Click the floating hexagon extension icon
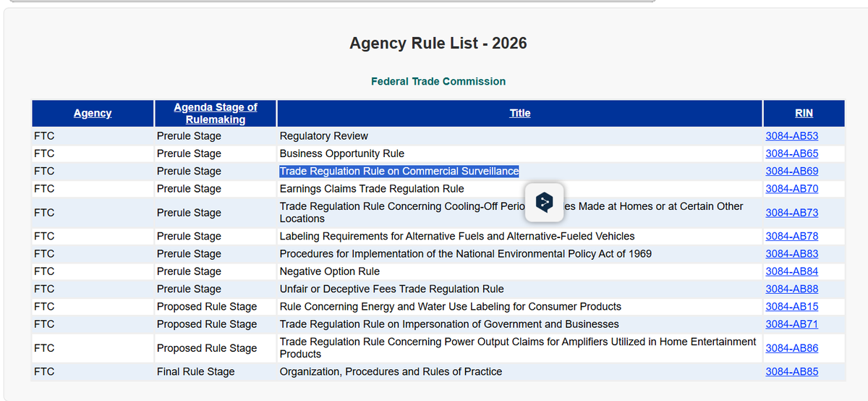The height and width of the screenshot is (401, 868). [x=545, y=202]
